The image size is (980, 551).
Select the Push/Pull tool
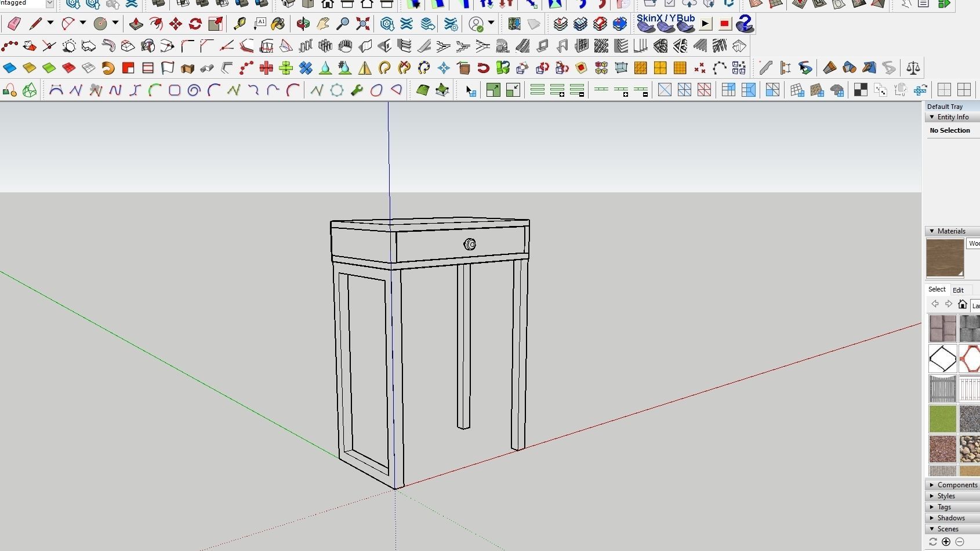pyautogui.click(x=136, y=24)
